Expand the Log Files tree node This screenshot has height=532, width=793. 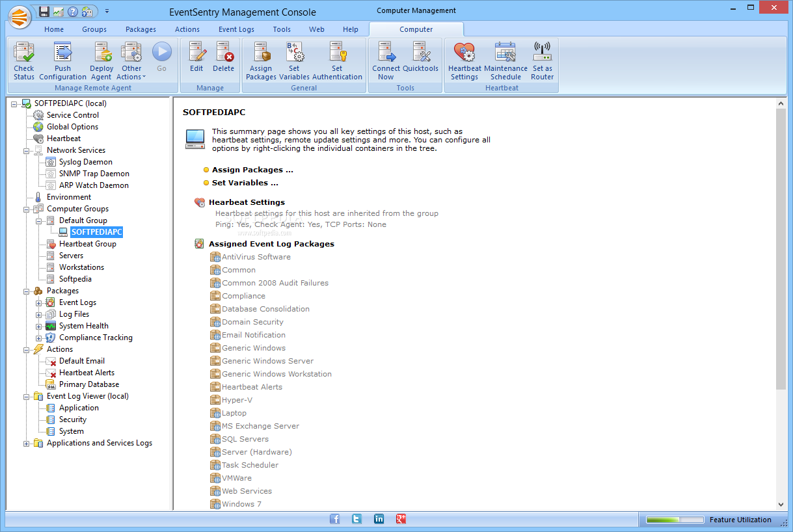(x=39, y=314)
